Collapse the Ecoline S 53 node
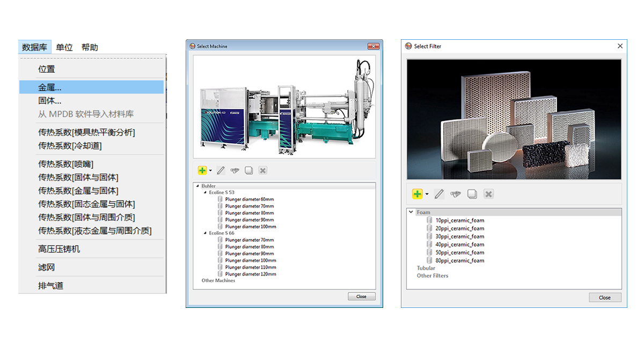Viewport: 644px width, 360px height. pyautogui.click(x=204, y=192)
